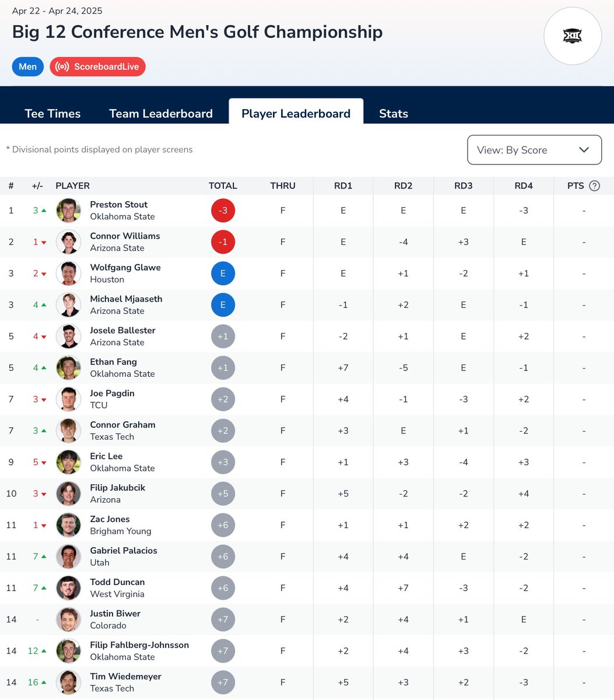Open Joe Pagdin's player name
Screen dimensions: 614x700
point(112,393)
